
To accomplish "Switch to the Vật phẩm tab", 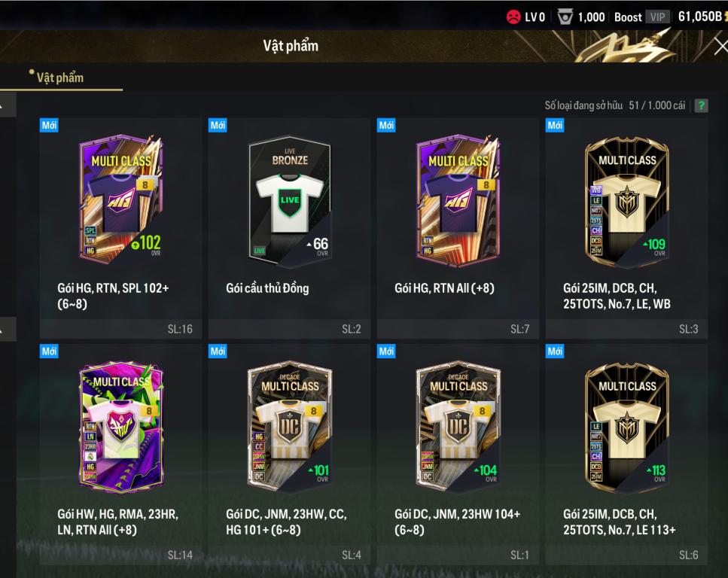I will point(60,78).
